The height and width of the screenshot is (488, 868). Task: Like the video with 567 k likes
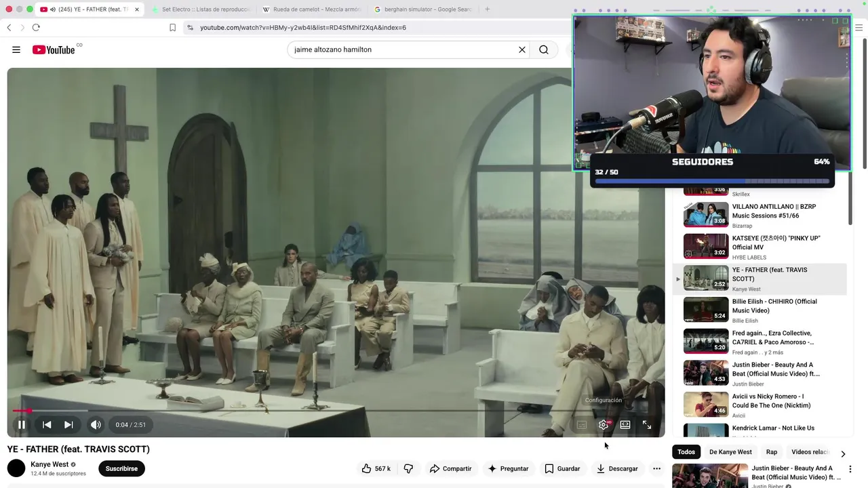376,468
